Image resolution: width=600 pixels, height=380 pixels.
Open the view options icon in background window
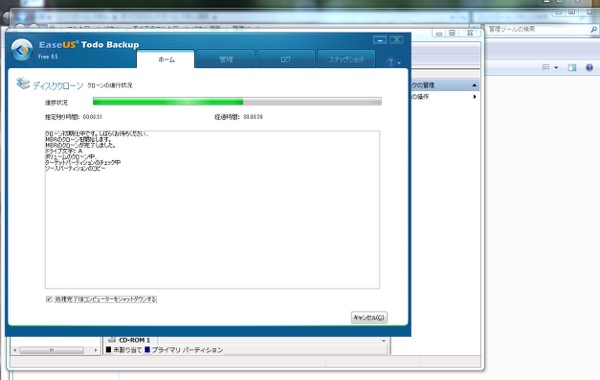546,67
